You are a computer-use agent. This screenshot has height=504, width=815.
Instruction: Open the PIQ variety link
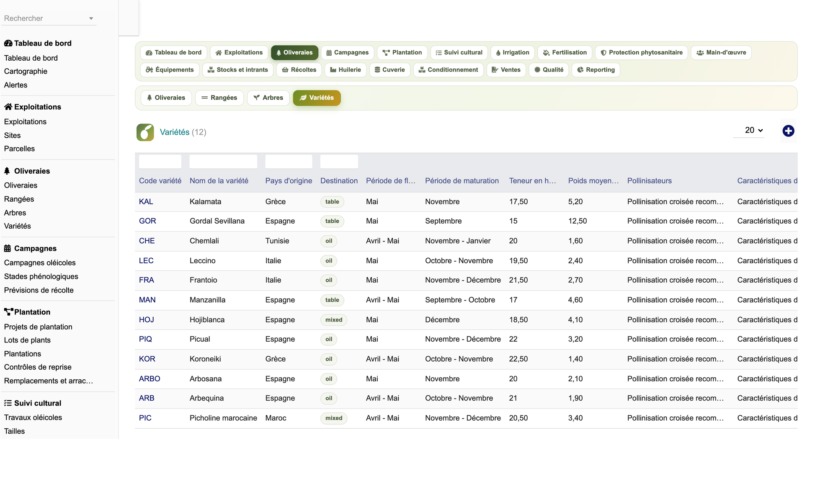click(145, 339)
